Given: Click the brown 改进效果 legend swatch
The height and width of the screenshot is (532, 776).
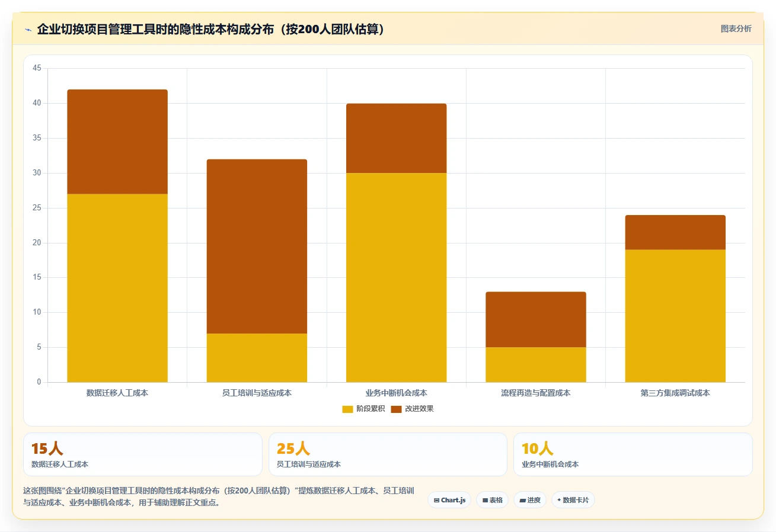Looking at the screenshot, I should point(396,409).
